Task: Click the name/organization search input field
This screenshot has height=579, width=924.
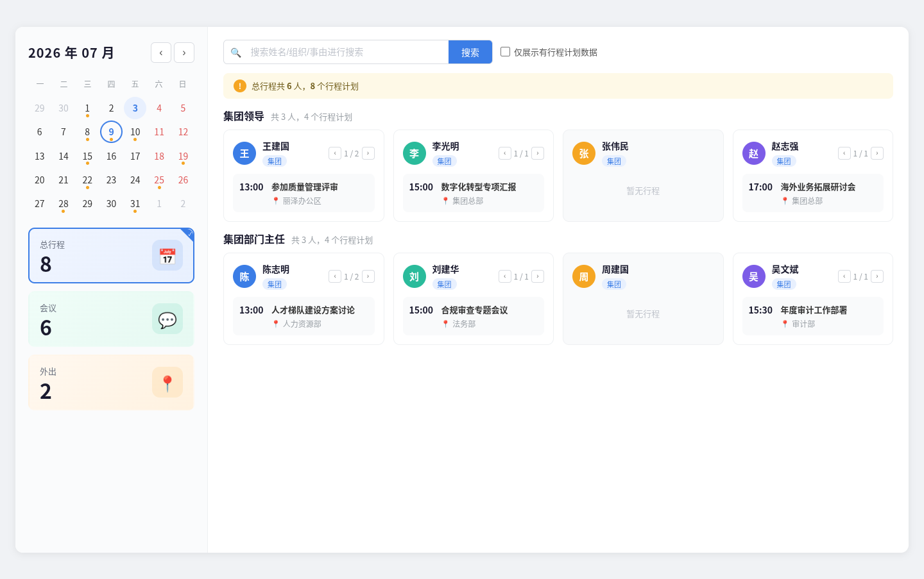Action: pyautogui.click(x=346, y=52)
